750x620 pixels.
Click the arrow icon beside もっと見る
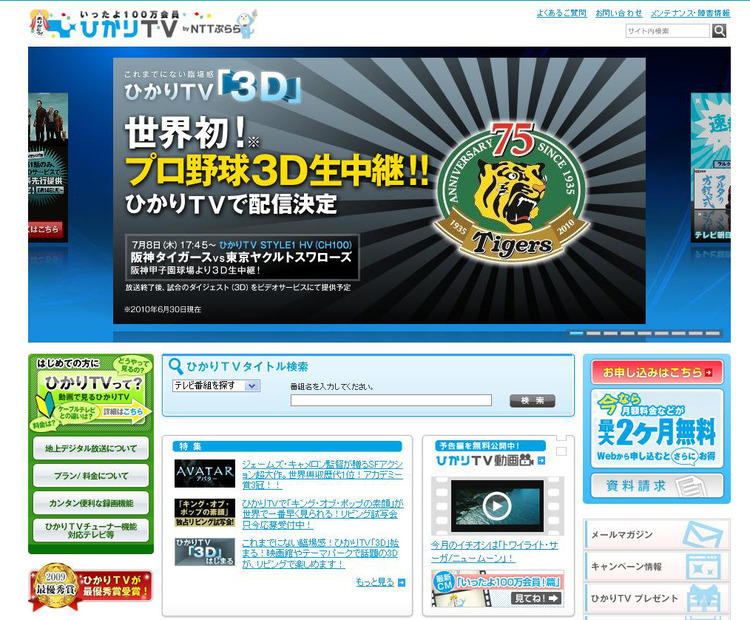coord(401,583)
